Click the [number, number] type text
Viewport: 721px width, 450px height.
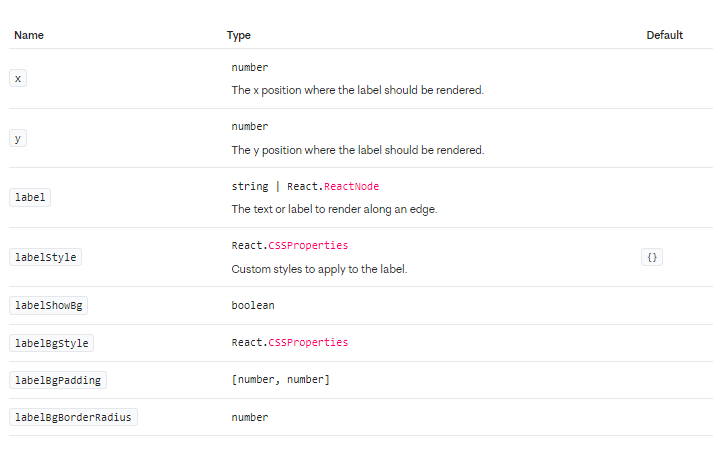coord(280,380)
